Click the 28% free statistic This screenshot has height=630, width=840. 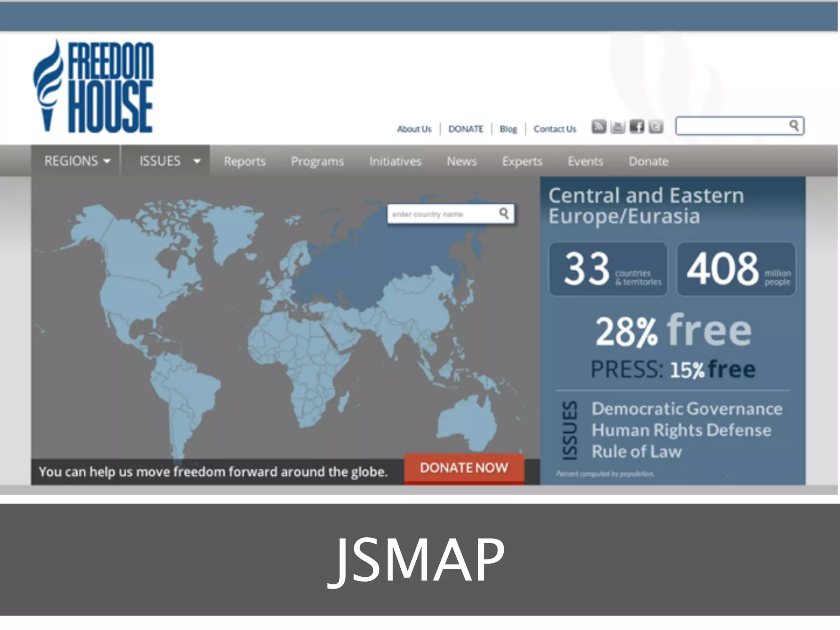point(673,330)
